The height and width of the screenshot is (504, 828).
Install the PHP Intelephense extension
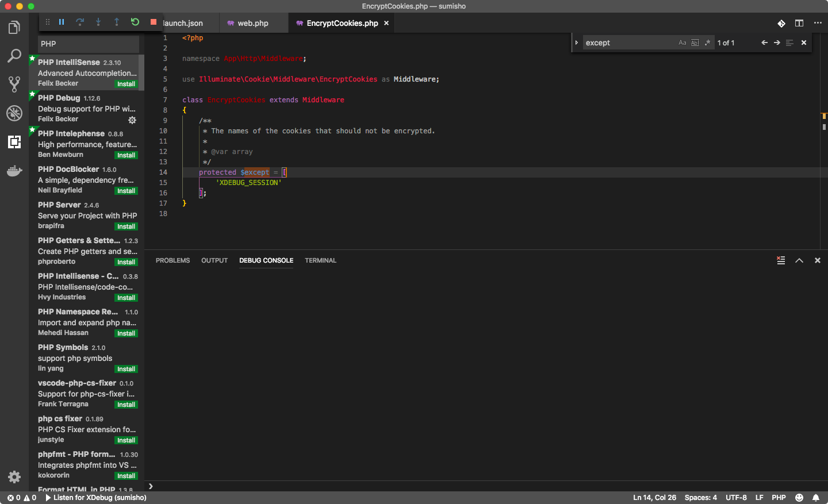coord(126,155)
